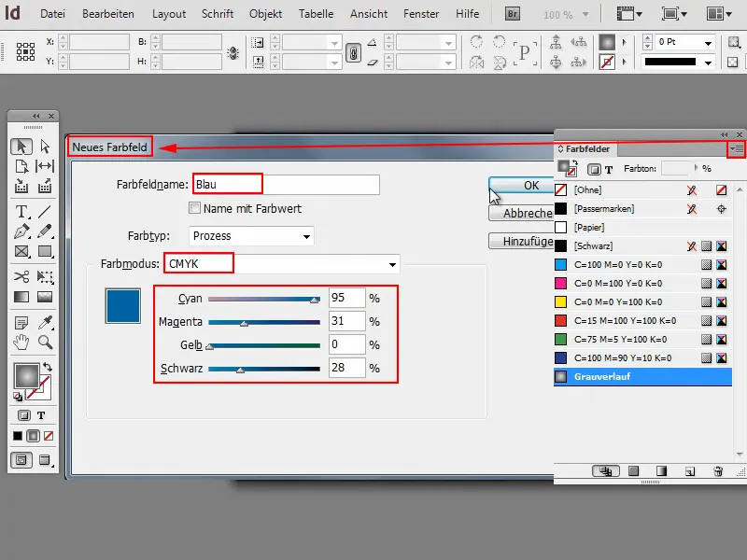The height and width of the screenshot is (560, 747).
Task: Toggle formatting affects text (T) in Farbfelder
Action: point(609,170)
